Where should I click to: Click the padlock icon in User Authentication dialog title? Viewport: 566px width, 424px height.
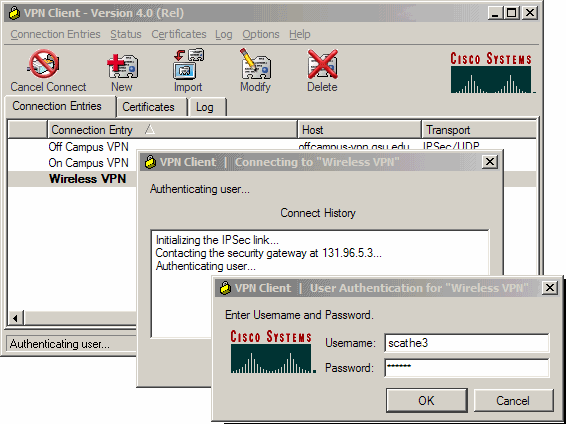click(x=225, y=288)
